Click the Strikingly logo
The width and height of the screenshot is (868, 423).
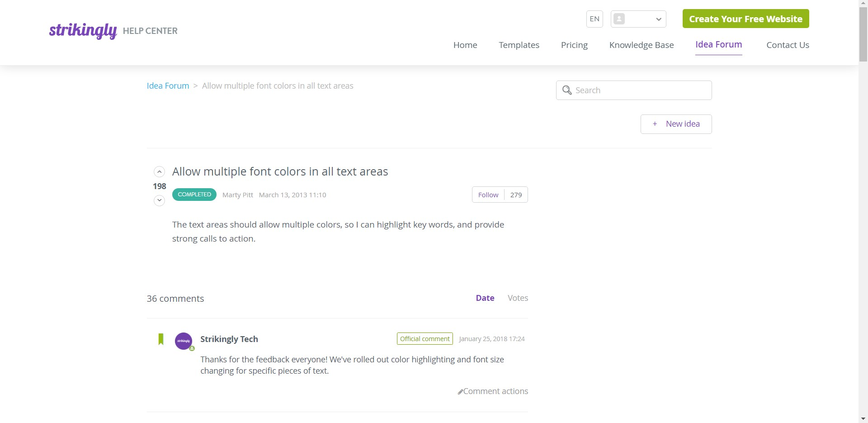83,30
